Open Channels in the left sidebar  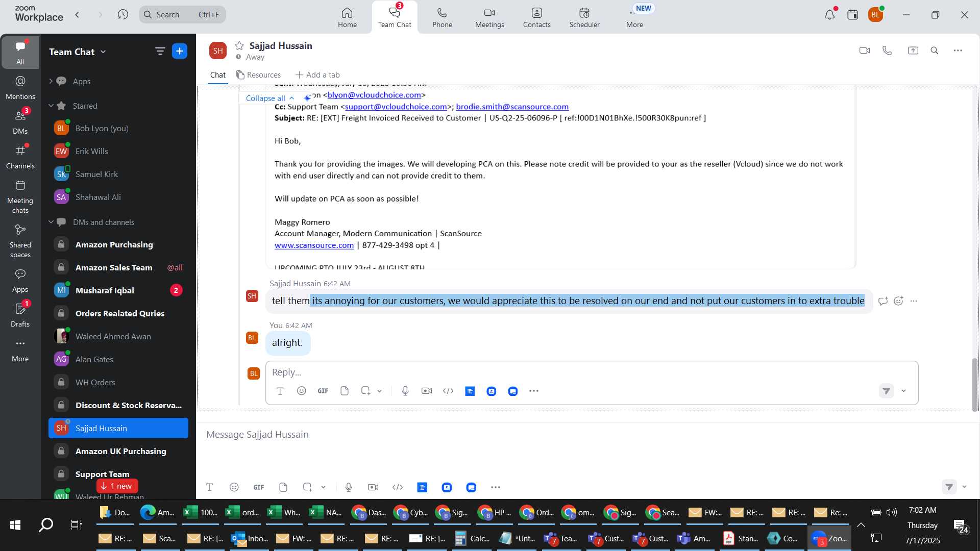[20, 157]
